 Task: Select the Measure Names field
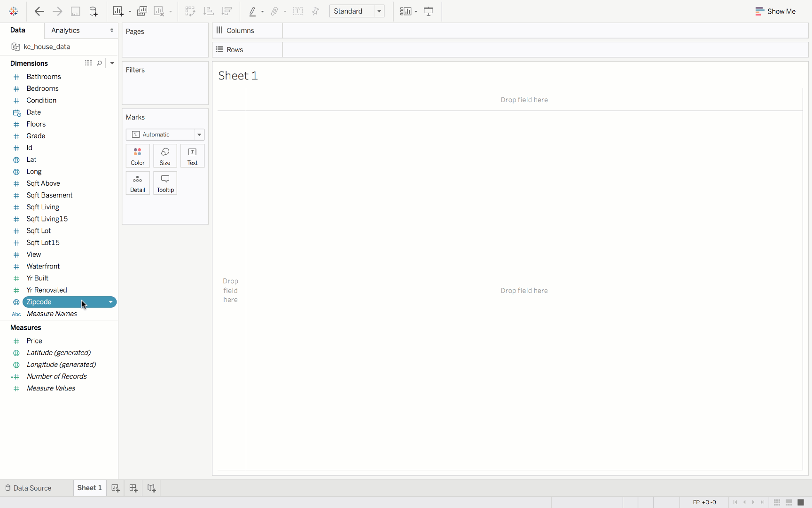pos(52,314)
